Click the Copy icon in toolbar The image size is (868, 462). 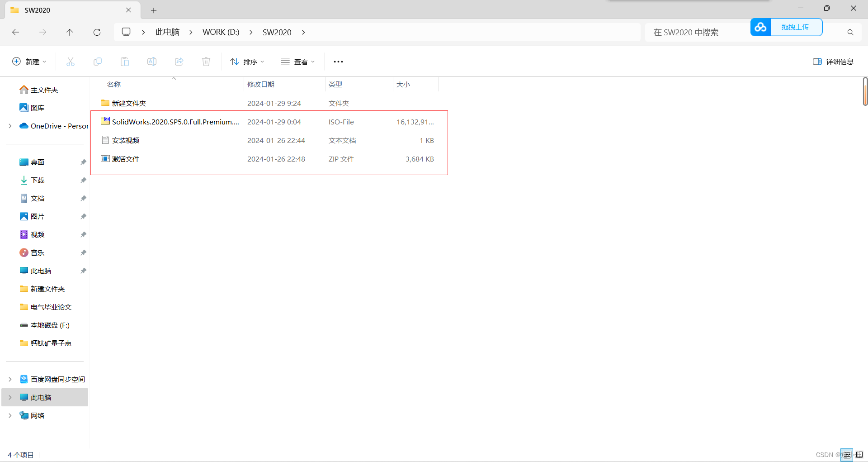(x=98, y=62)
